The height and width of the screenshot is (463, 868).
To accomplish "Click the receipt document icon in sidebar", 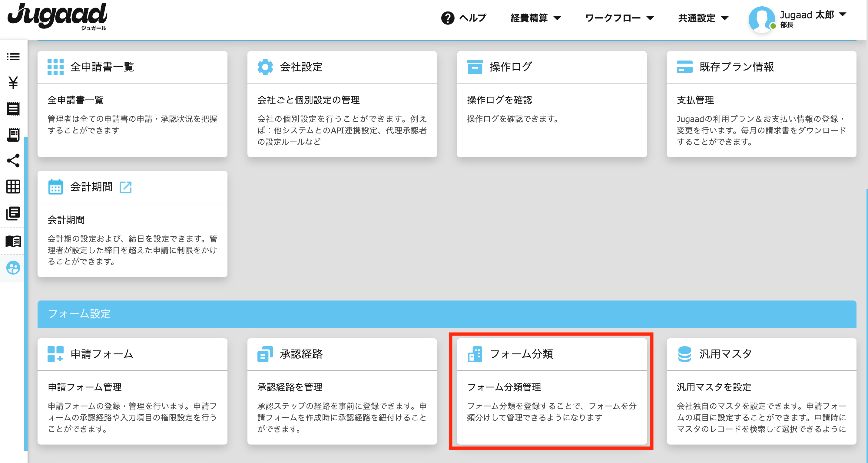I will 13,109.
